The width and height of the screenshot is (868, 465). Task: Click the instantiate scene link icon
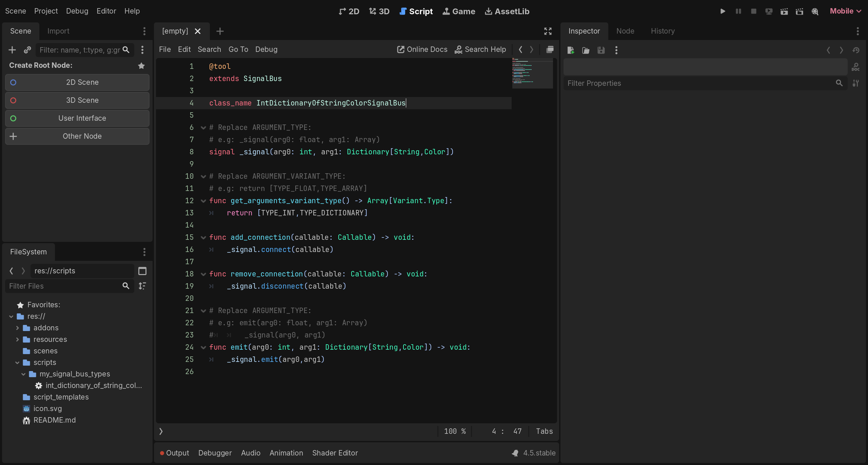[x=27, y=50]
